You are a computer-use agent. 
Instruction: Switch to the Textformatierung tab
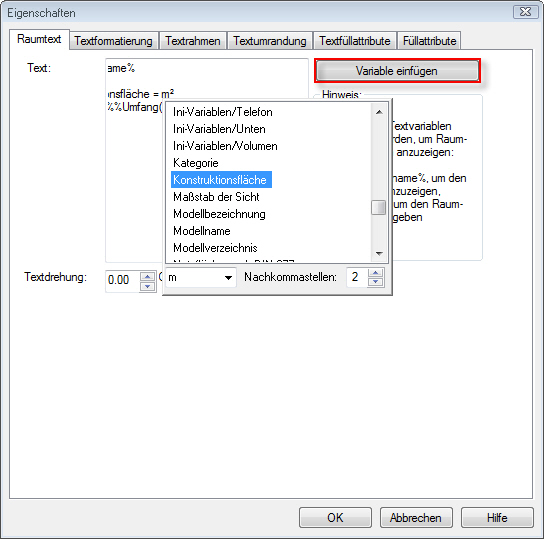click(x=113, y=41)
